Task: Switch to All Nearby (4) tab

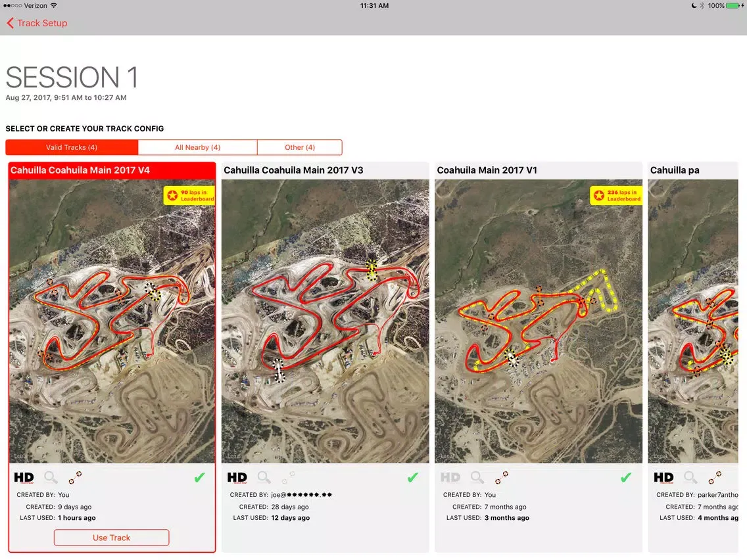Action: pyautogui.click(x=197, y=147)
